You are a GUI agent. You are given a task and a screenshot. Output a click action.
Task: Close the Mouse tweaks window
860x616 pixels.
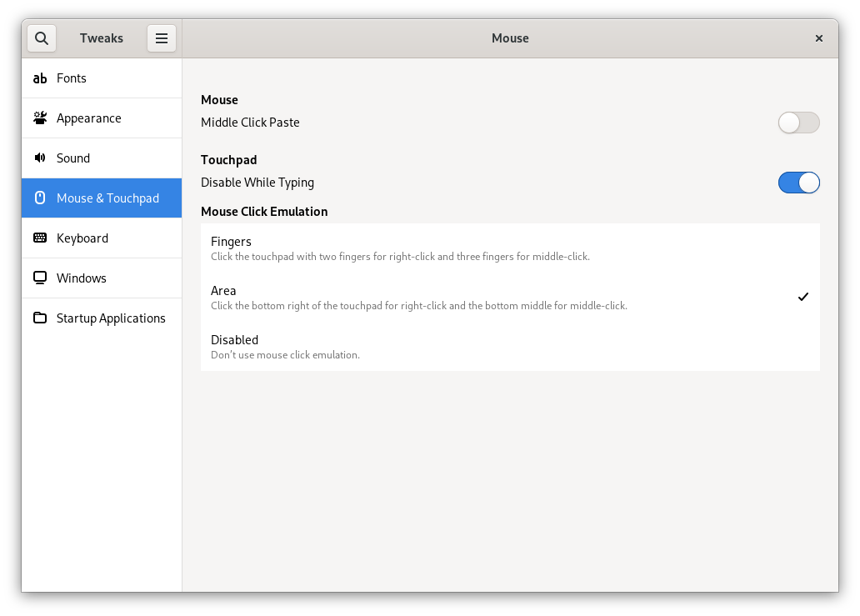pyautogui.click(x=818, y=38)
